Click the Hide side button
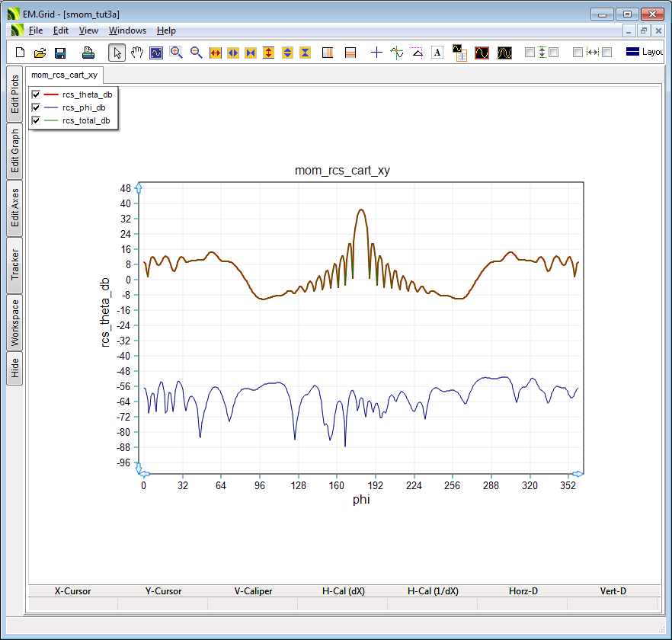 (x=14, y=369)
